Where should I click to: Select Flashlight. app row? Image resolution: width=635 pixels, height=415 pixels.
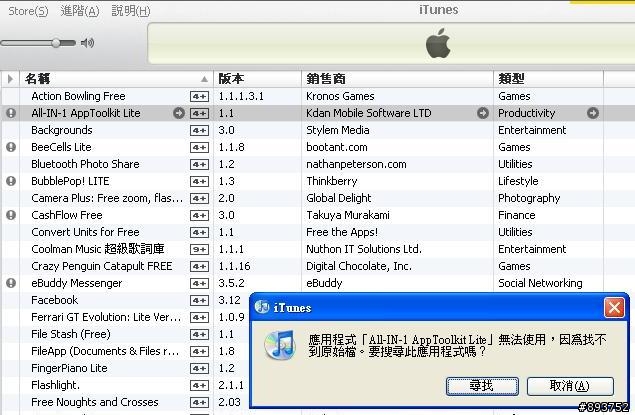(x=126, y=385)
